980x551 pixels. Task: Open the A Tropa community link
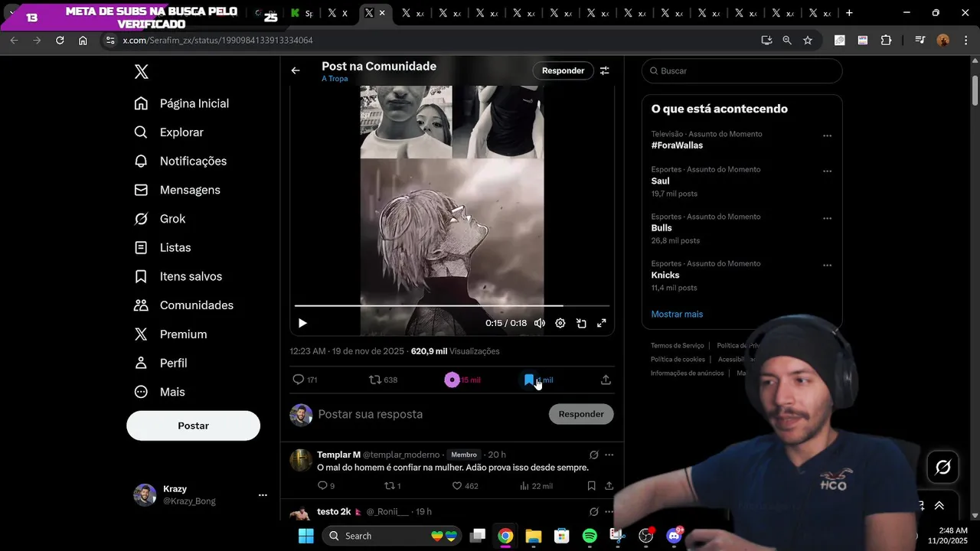335,79
